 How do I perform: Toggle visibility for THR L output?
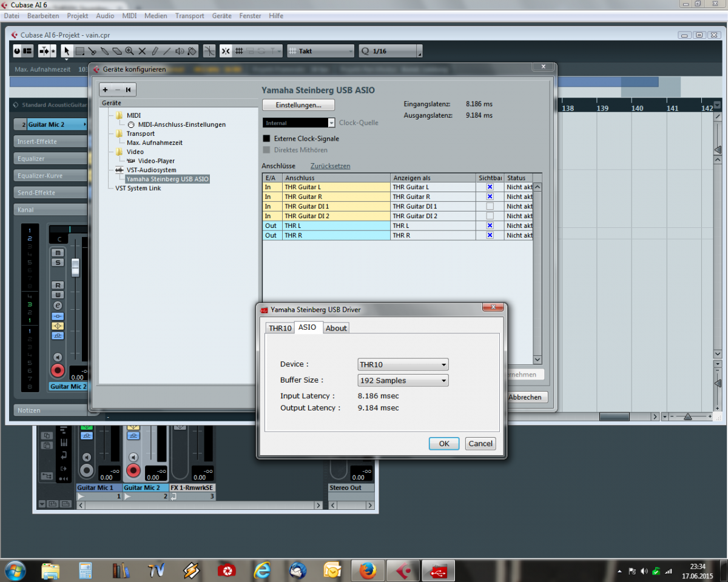pos(490,226)
